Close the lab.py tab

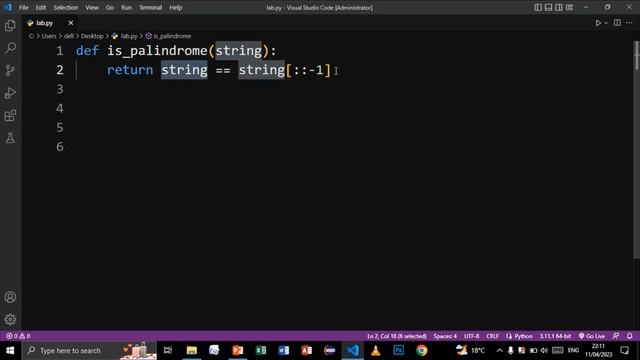click(x=71, y=23)
